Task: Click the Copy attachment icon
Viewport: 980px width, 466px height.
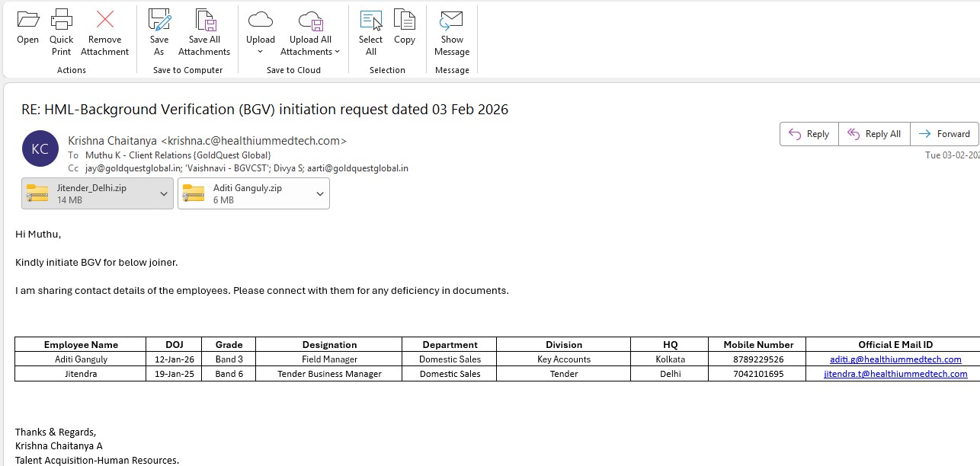Action: (405, 21)
